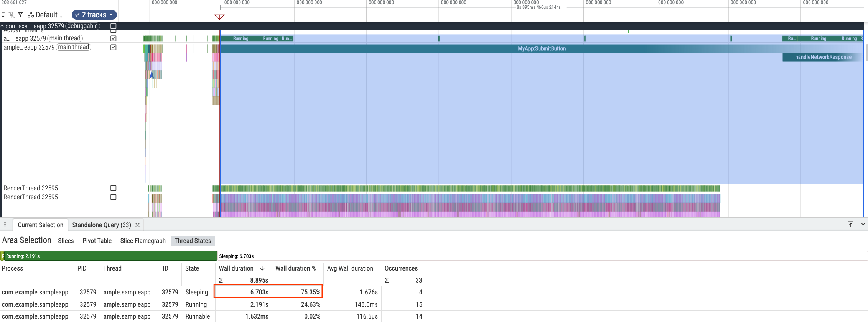Collapse the com.example process group chevron
Viewport: 868px width, 329px height.
[2, 26]
